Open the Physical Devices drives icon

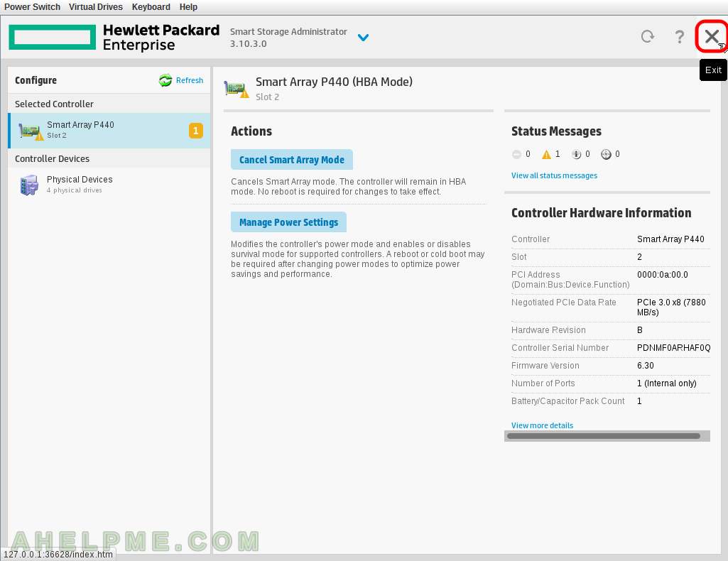click(x=29, y=185)
